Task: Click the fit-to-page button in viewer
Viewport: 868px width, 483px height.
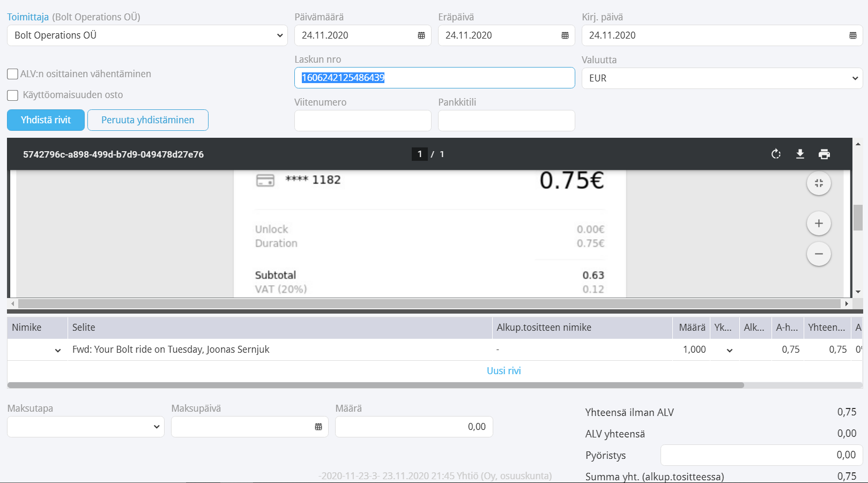Action: click(x=819, y=183)
